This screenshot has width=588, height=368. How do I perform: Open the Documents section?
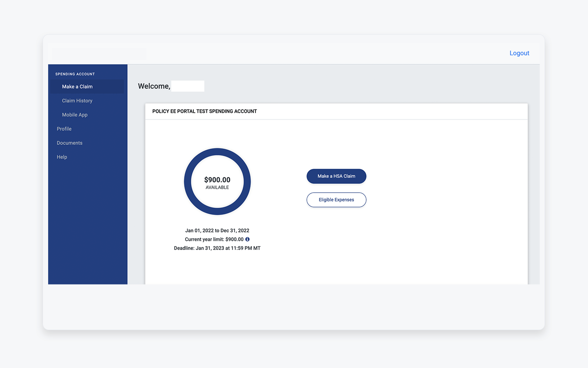coord(69,143)
